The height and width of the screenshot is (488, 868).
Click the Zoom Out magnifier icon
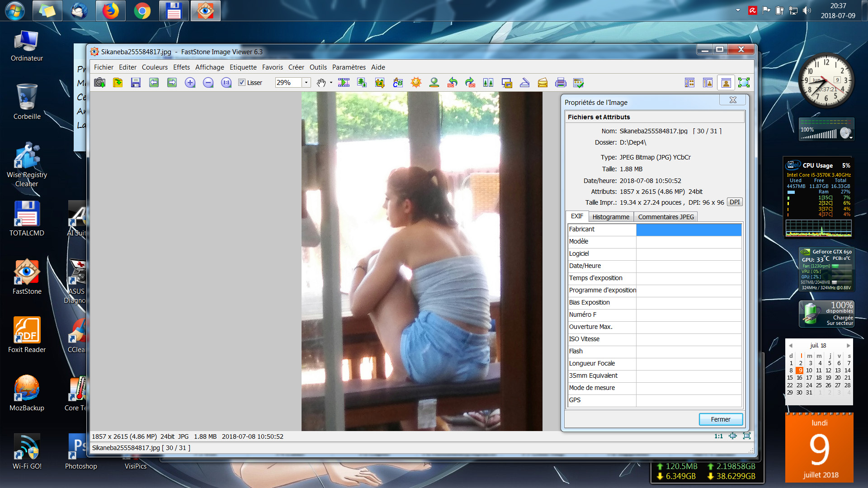(208, 83)
